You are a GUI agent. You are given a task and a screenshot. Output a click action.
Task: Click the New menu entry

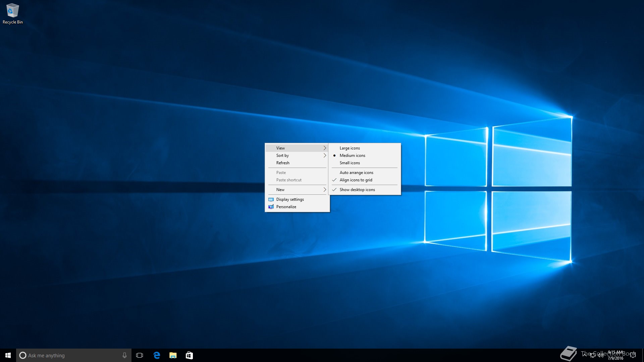(297, 190)
